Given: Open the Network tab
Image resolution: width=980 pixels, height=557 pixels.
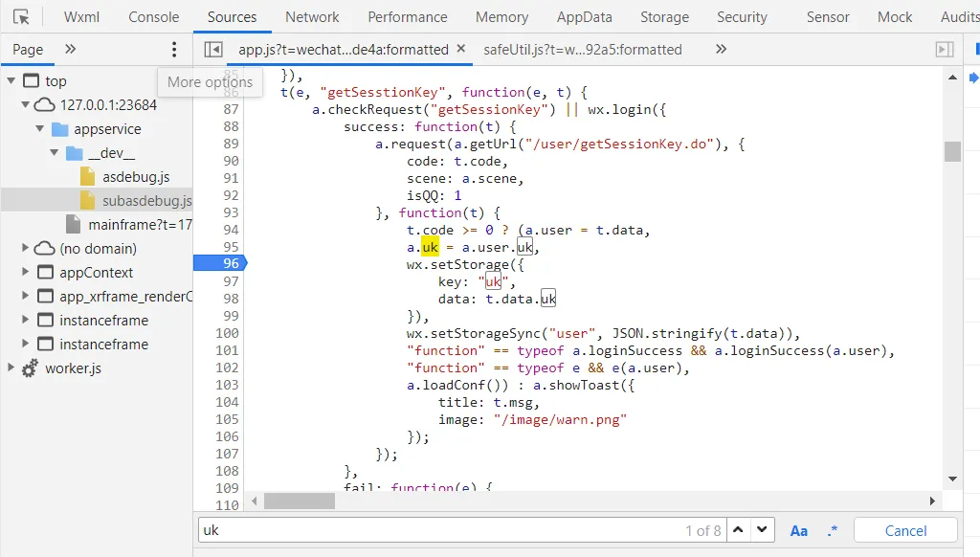Looking at the screenshot, I should [312, 17].
